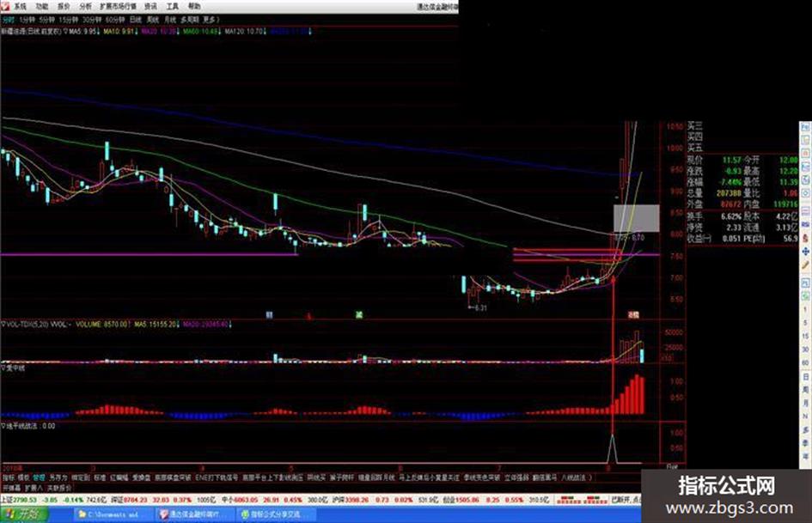Select the pencil drawing tool icon
Viewport: 812px width, 523px height.
coord(805,265)
